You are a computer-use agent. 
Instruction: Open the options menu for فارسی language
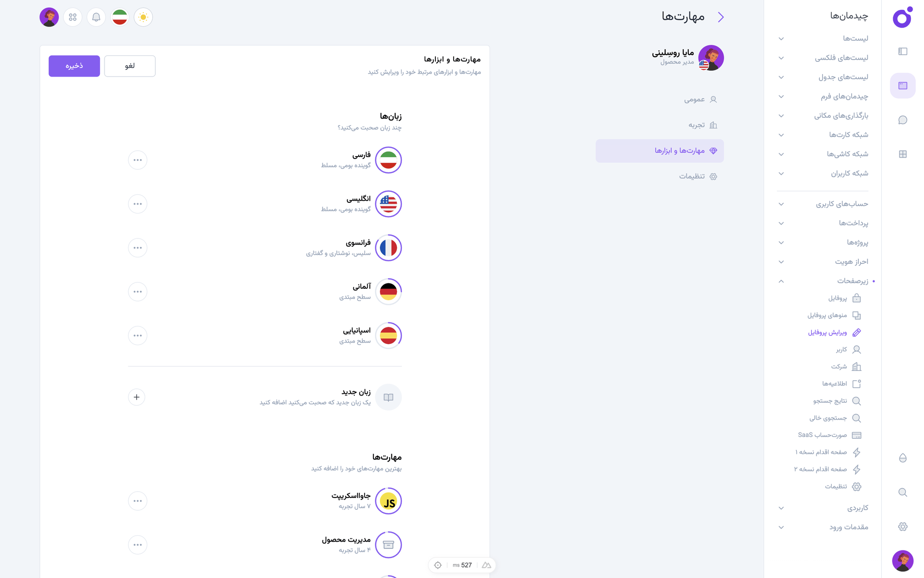[137, 160]
